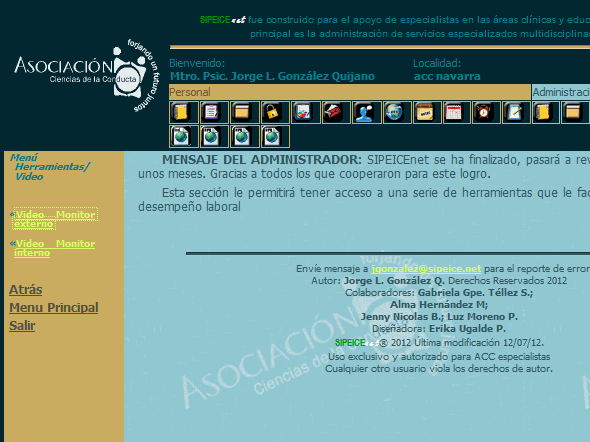
Task: Click the blue user chat icon
Action: click(366, 112)
